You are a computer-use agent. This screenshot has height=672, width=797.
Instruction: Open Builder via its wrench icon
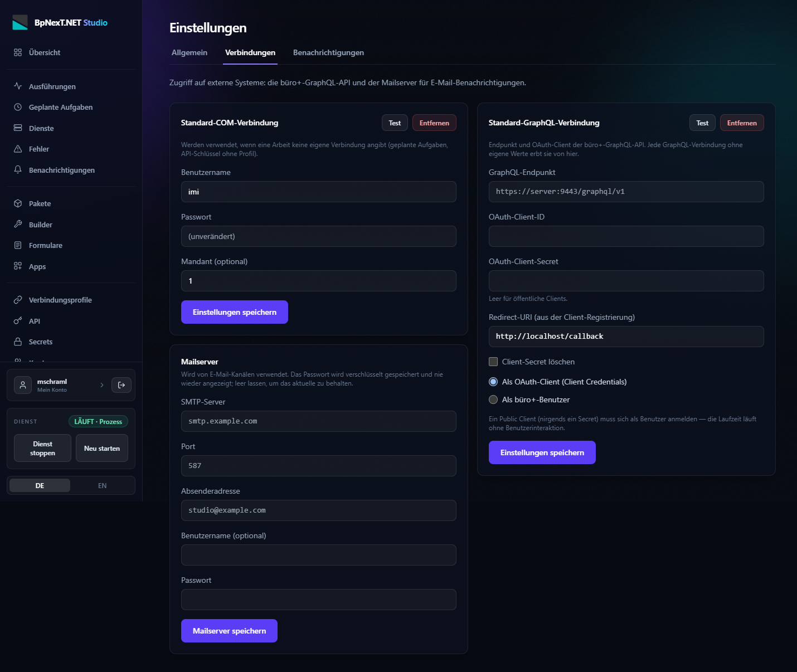[x=18, y=225]
